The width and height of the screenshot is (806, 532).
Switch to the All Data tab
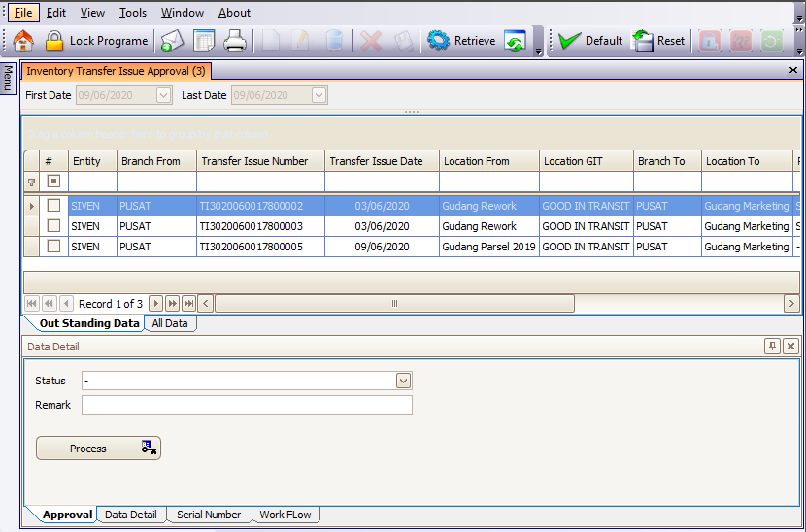[170, 323]
